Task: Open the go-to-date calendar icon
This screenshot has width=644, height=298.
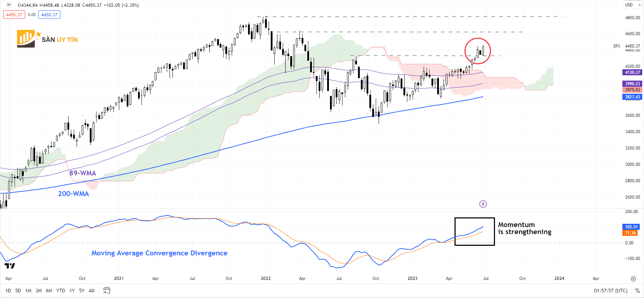Action: (106, 291)
